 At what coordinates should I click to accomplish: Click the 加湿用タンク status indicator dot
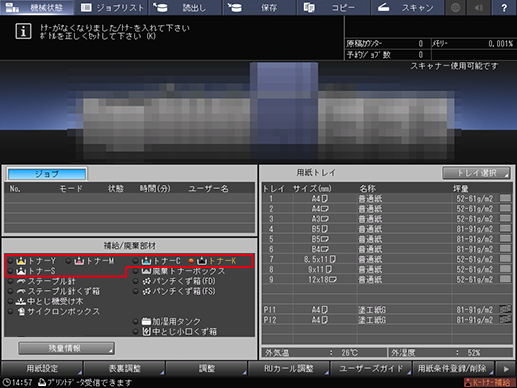136,321
